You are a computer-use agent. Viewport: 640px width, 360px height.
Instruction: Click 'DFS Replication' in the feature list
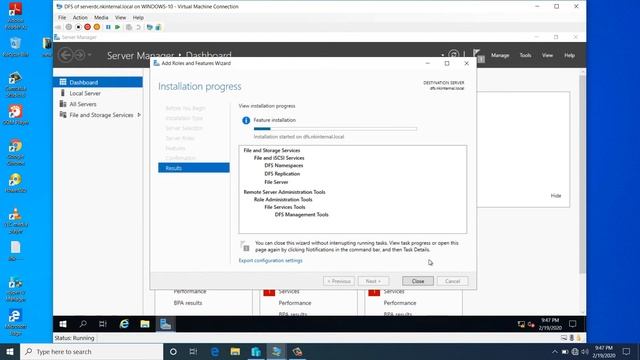(282, 173)
